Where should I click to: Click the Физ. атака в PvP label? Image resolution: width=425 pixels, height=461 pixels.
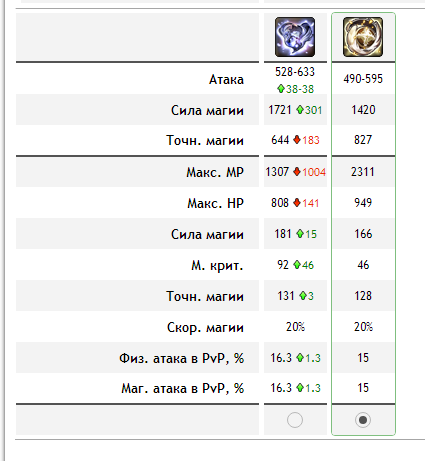tap(182, 358)
